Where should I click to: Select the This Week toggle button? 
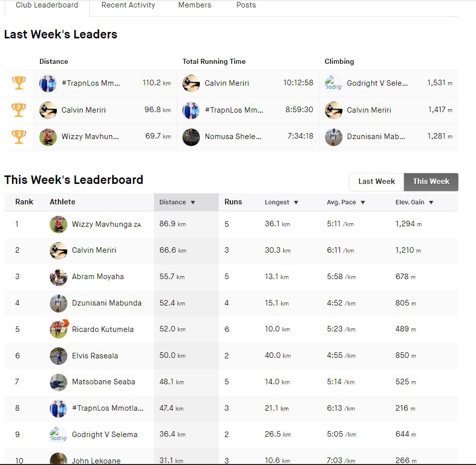(x=431, y=181)
